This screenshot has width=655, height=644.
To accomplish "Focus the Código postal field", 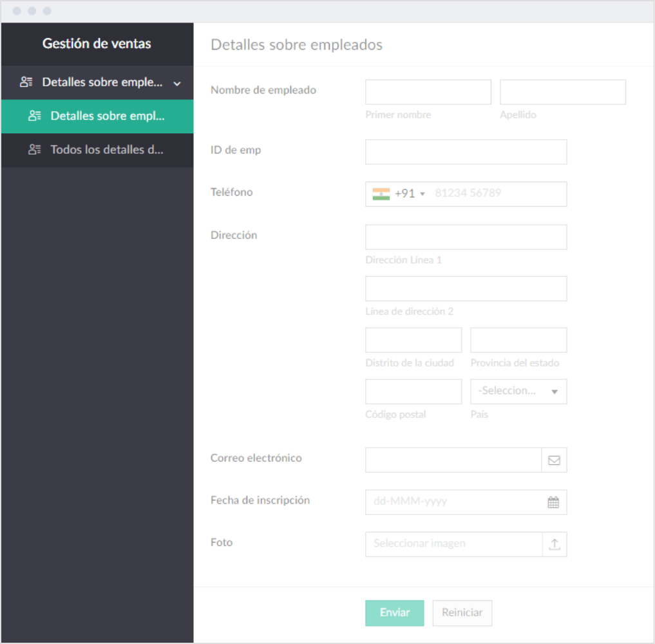I will click(x=413, y=392).
